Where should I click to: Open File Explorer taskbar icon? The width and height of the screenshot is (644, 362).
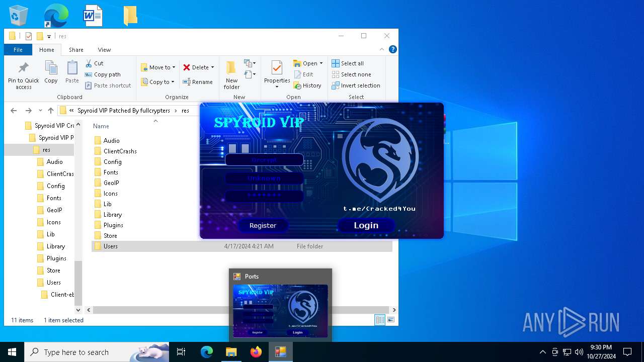click(231, 352)
